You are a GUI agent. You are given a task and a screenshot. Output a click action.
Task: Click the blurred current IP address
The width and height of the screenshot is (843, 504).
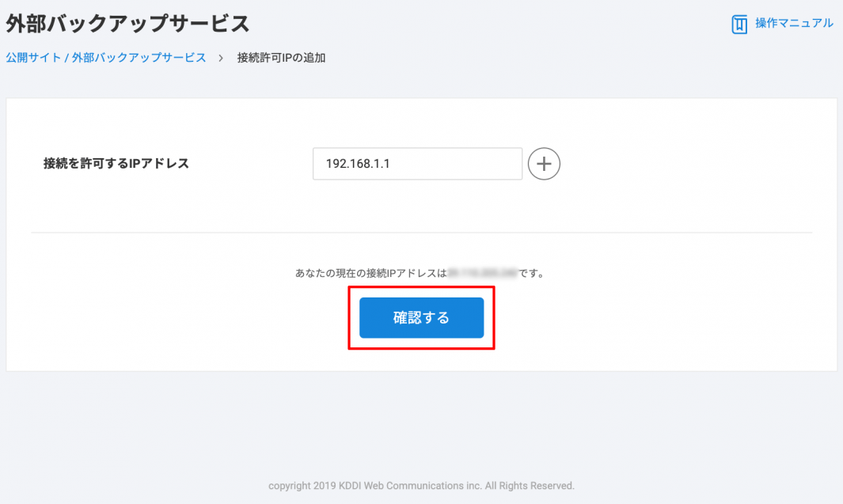click(x=482, y=273)
